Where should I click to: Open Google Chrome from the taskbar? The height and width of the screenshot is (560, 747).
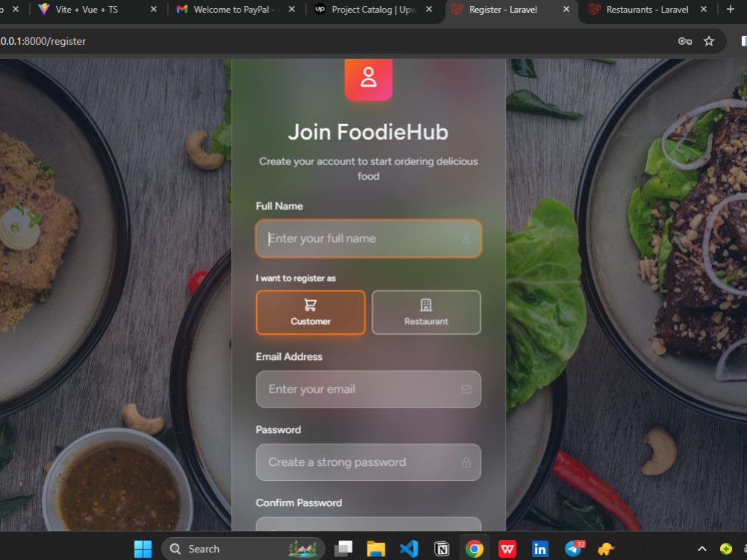click(474, 549)
